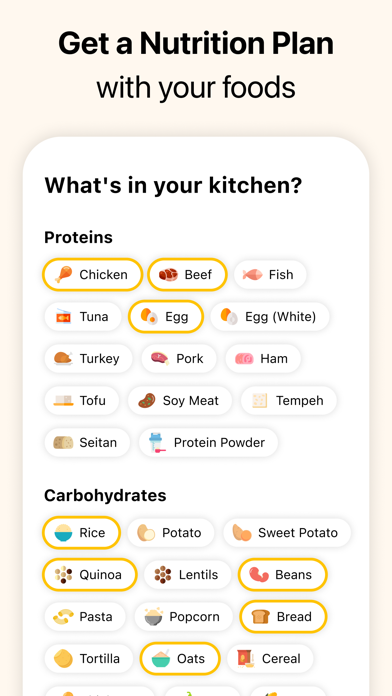
Task: Unselect the Beans chip
Action: coord(283,575)
